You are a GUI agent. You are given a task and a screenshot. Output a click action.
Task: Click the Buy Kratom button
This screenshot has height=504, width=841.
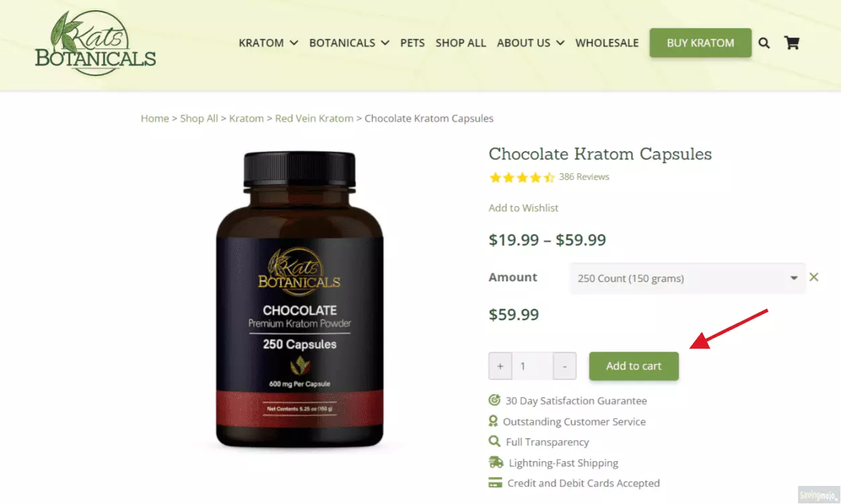coord(701,43)
